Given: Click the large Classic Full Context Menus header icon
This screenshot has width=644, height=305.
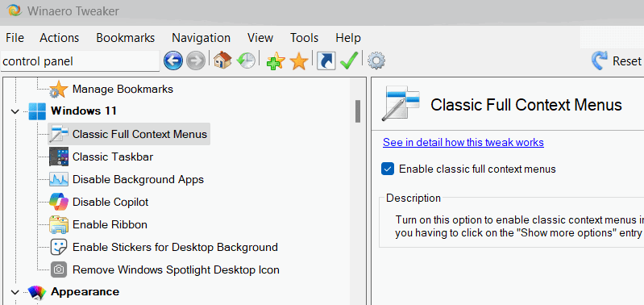Looking at the screenshot, I should (401, 103).
